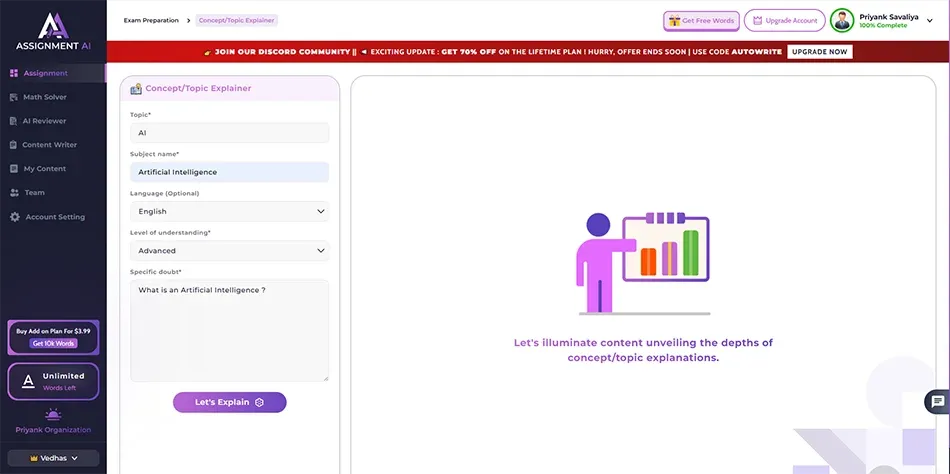Click the AI Reviewer sidebar icon
This screenshot has height=474, width=950.
[x=14, y=121]
